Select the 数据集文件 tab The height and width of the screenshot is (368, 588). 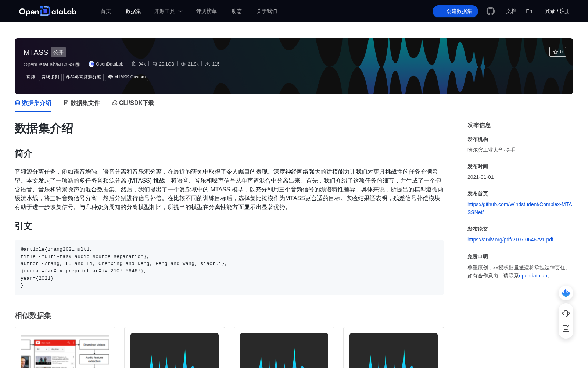coord(82,103)
